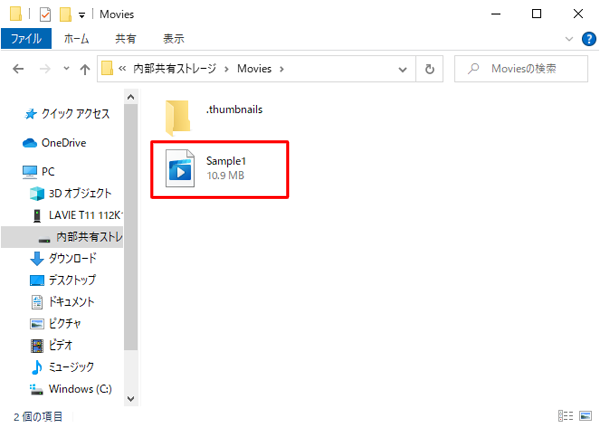
Task: Click the Help question mark icon
Action: (589, 39)
